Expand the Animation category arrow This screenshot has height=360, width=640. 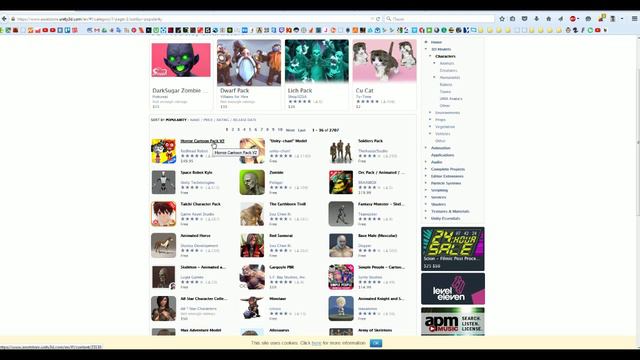point(426,148)
